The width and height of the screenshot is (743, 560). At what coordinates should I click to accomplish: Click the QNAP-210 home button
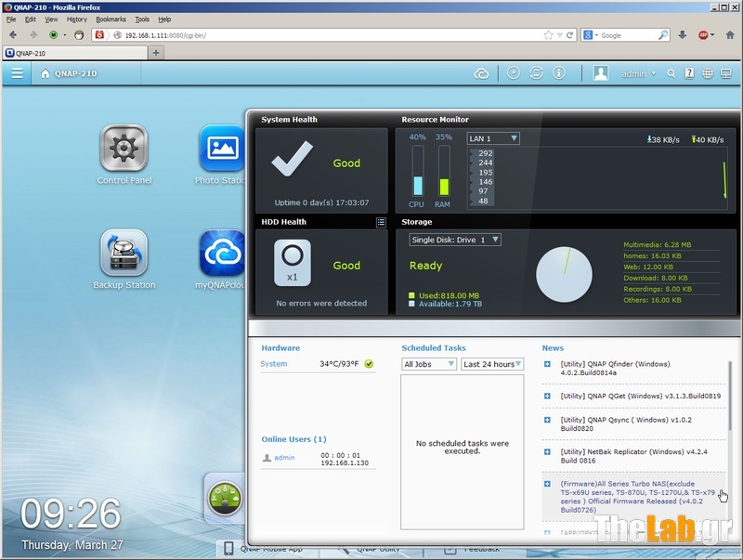click(69, 73)
